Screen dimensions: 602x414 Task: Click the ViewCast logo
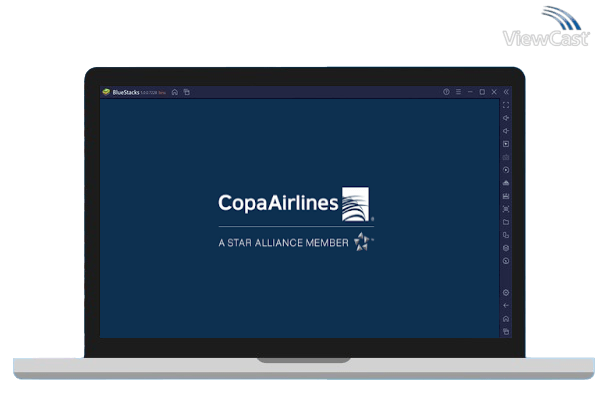click(x=546, y=26)
